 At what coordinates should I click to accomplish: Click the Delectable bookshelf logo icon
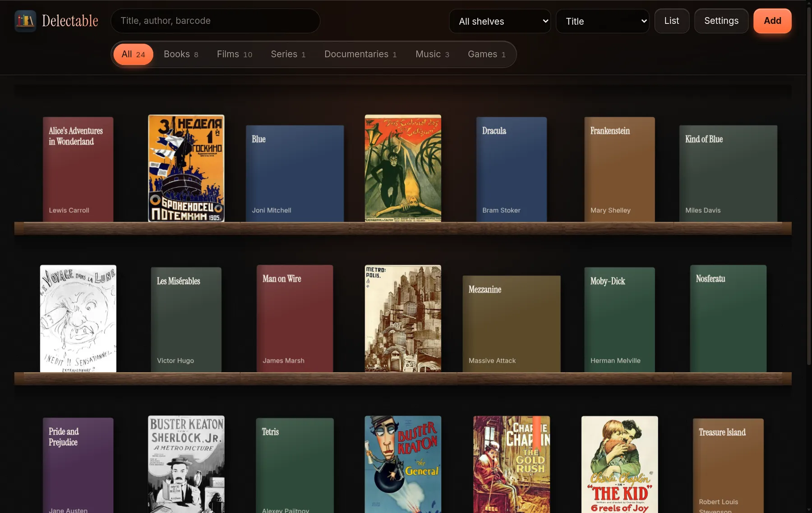[x=25, y=21]
